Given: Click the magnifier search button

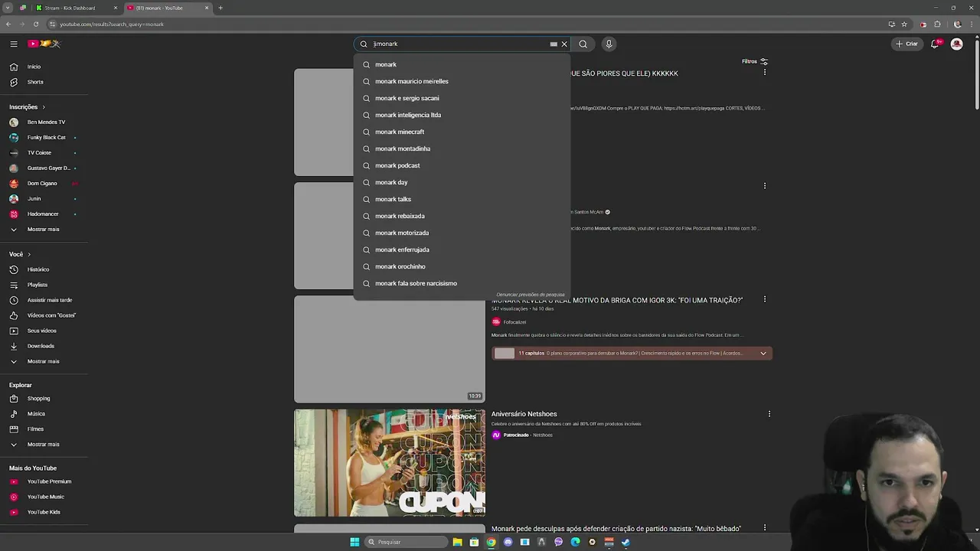Looking at the screenshot, I should (x=583, y=44).
